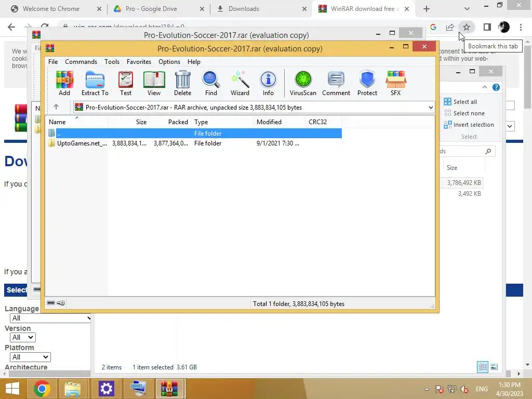Screen dimensions: 532x399
Task: Open the Windows Start button
Action: click(x=12, y=389)
